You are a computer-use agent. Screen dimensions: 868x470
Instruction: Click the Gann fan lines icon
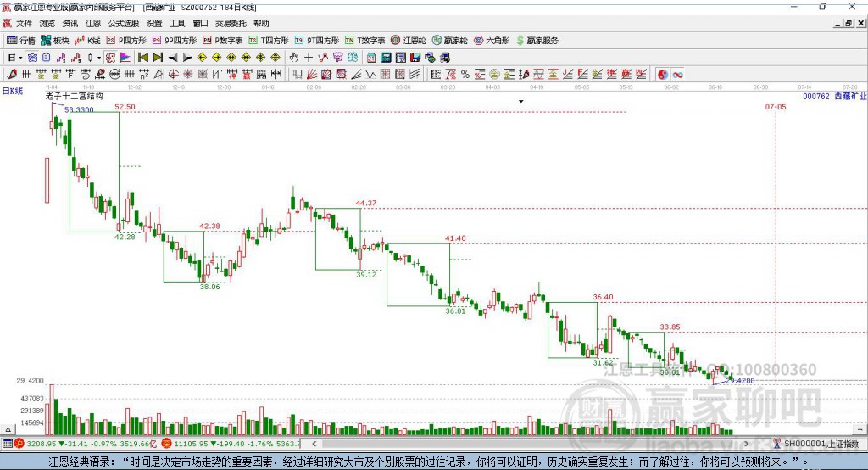312,75
